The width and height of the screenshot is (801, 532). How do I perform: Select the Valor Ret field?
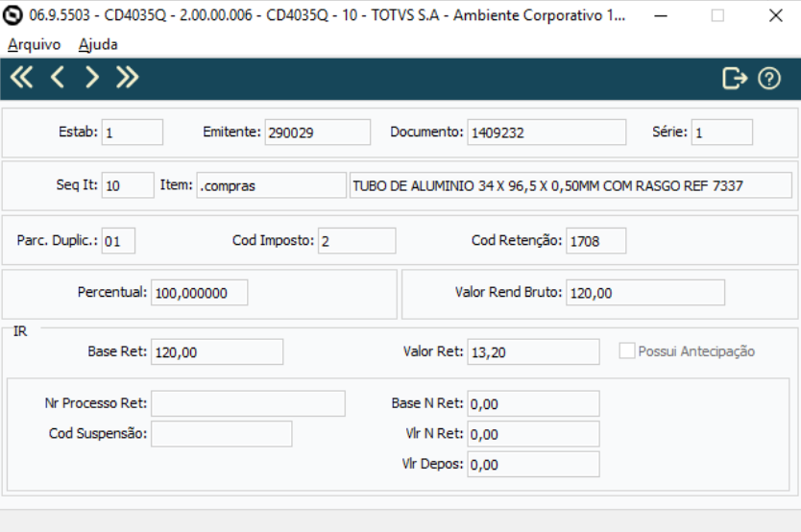coord(533,352)
